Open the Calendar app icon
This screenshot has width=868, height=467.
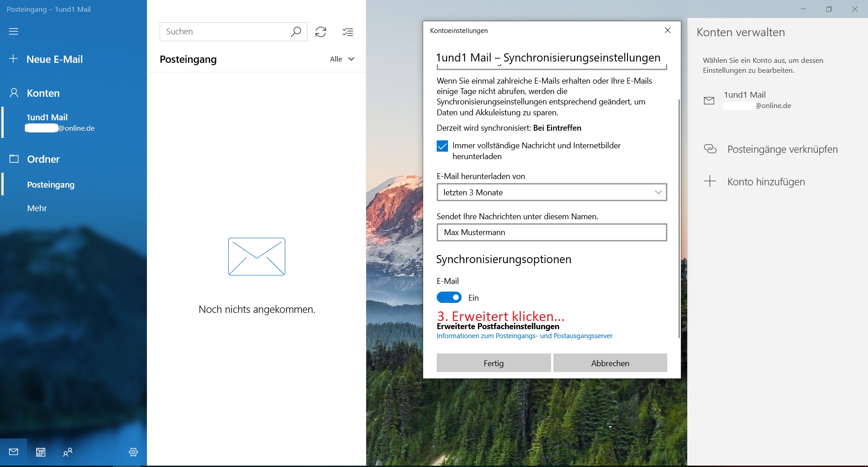pyautogui.click(x=41, y=452)
